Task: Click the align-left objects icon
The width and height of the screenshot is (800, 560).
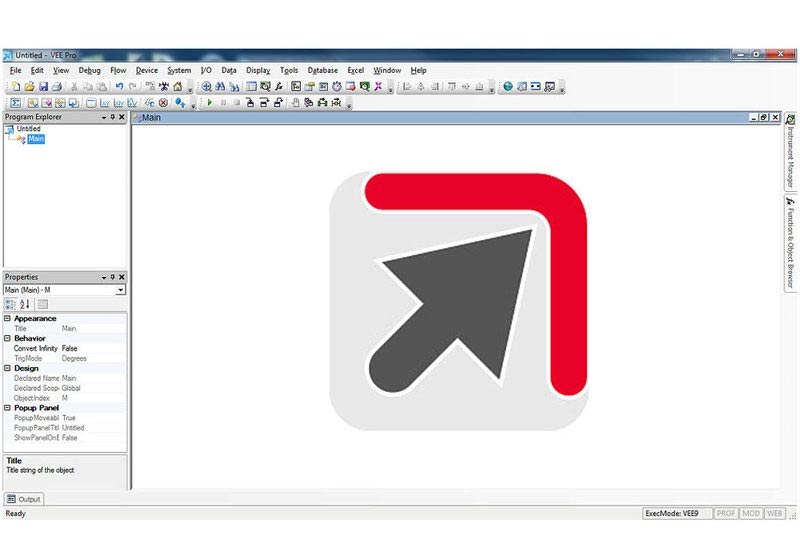Action: [x=407, y=87]
